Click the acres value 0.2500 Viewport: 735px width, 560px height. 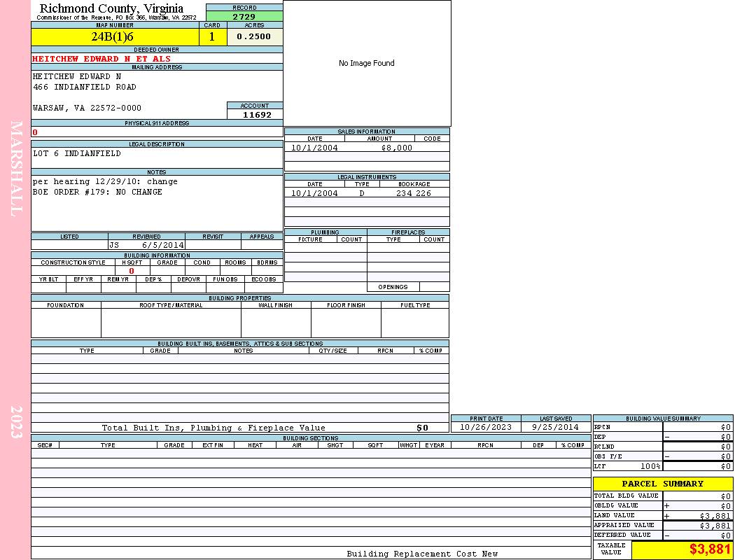point(254,37)
